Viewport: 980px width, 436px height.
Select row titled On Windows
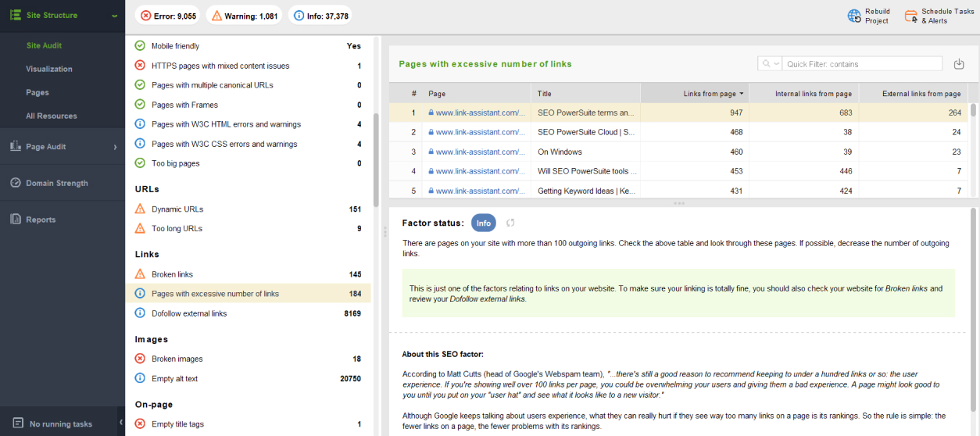click(679, 152)
